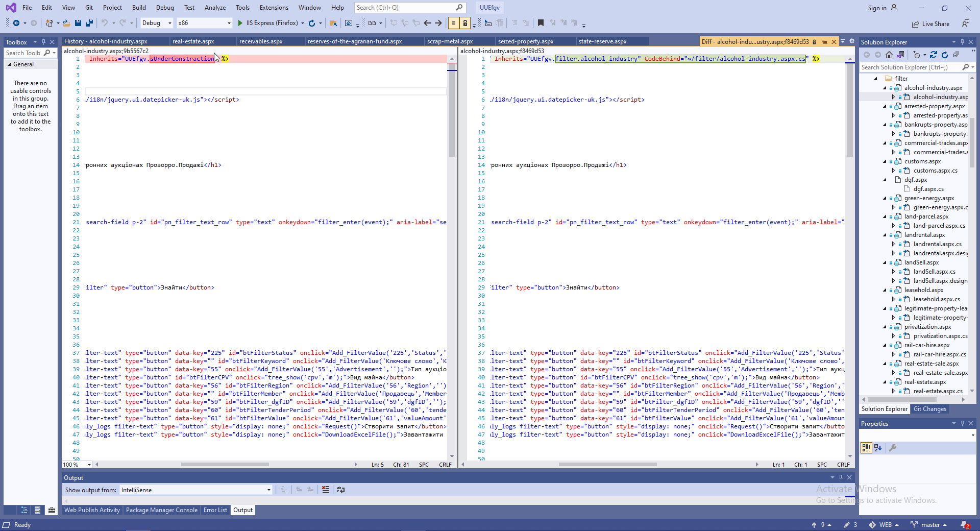Image resolution: width=980 pixels, height=531 pixels.
Task: Click the toolbox briefcase icon at bottom left
Action: click(x=52, y=510)
